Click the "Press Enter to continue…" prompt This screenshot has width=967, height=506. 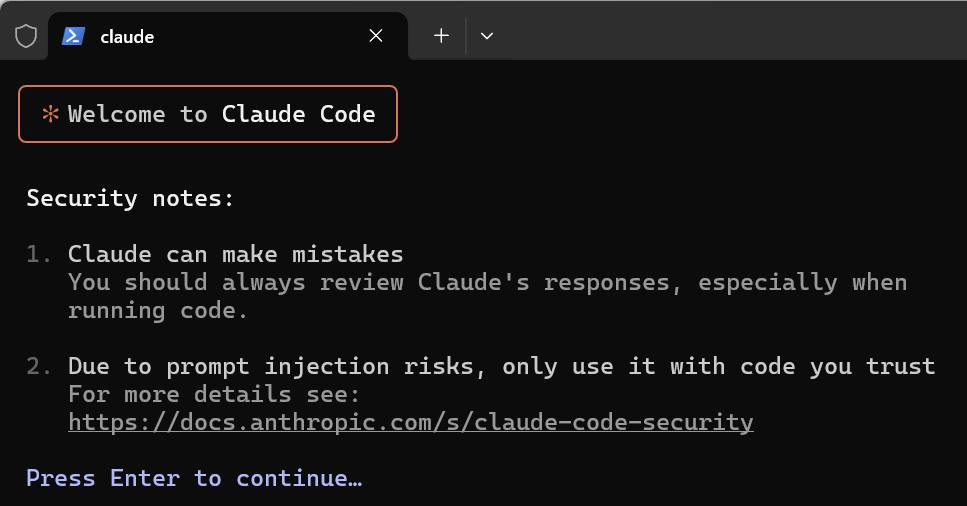click(x=194, y=478)
